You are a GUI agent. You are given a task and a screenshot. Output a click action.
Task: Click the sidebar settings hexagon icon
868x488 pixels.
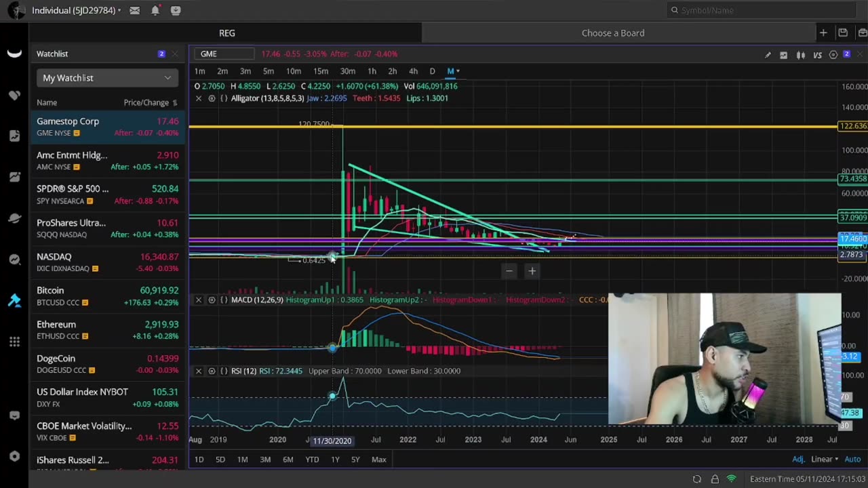14,456
